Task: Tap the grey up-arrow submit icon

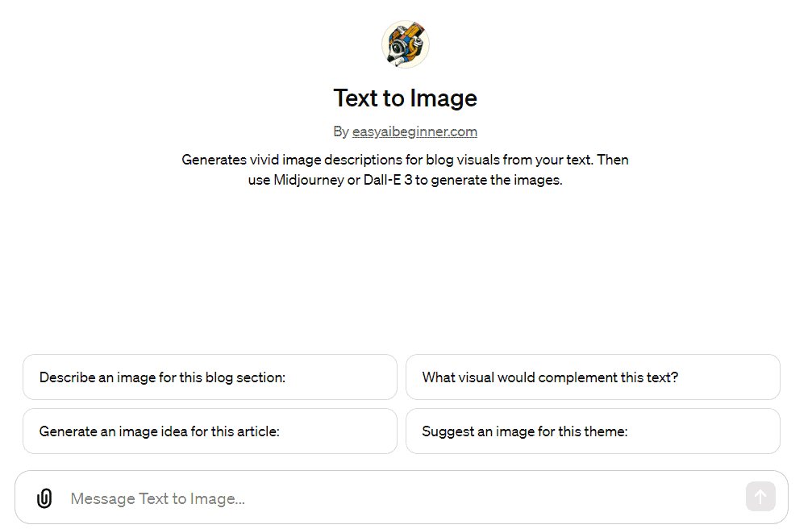Action: [760, 496]
